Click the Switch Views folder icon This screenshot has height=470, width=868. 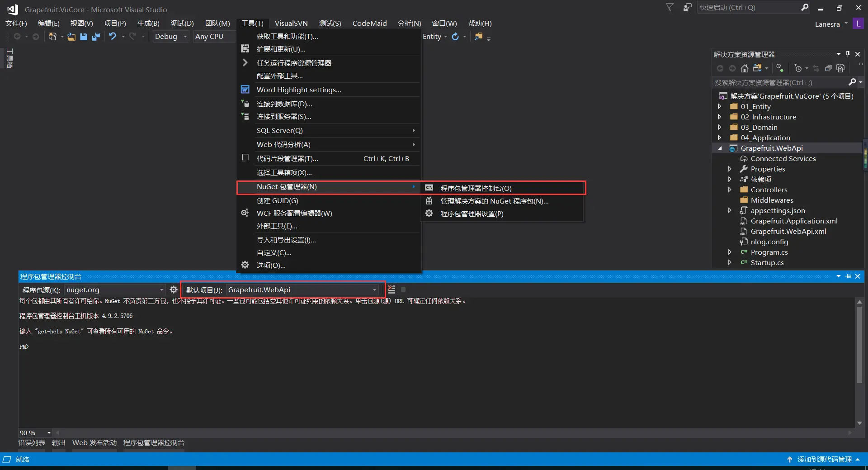pyautogui.click(x=757, y=68)
